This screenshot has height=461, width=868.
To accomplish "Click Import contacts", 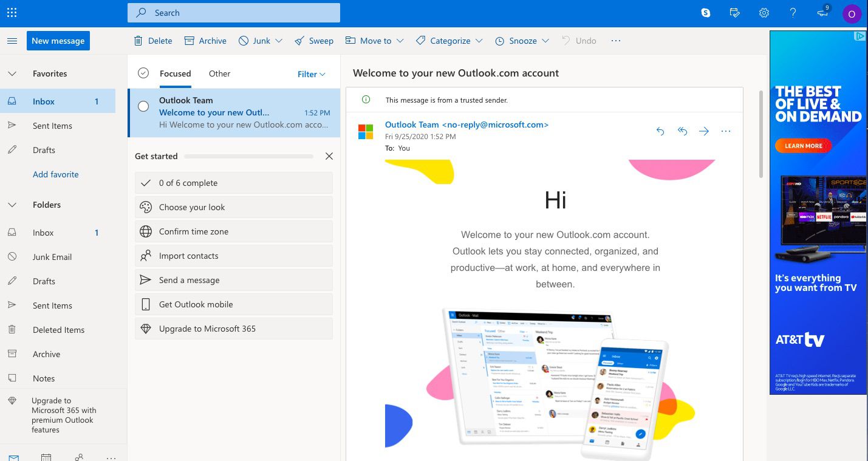I will click(234, 256).
